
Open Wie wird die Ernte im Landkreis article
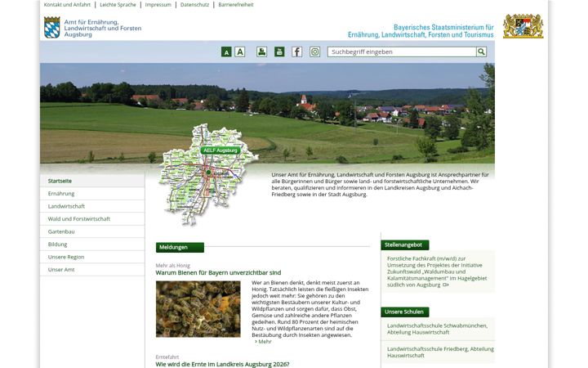[x=222, y=364]
